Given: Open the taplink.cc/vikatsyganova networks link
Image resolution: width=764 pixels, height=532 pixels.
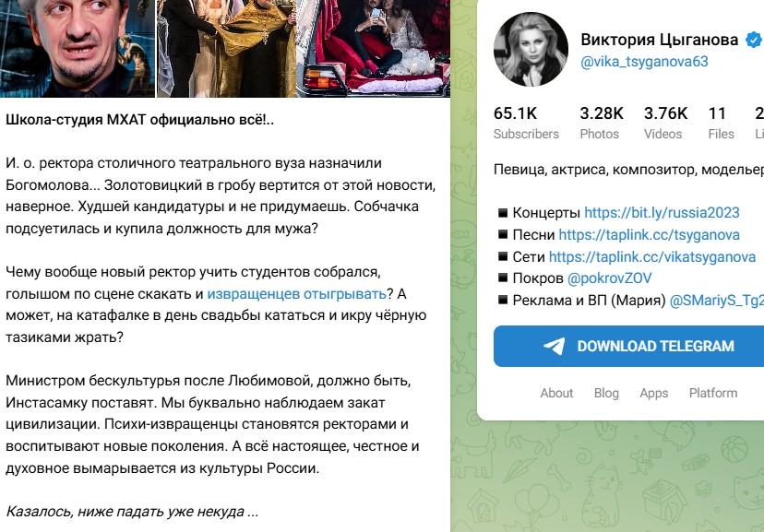Looking at the screenshot, I should [x=652, y=256].
